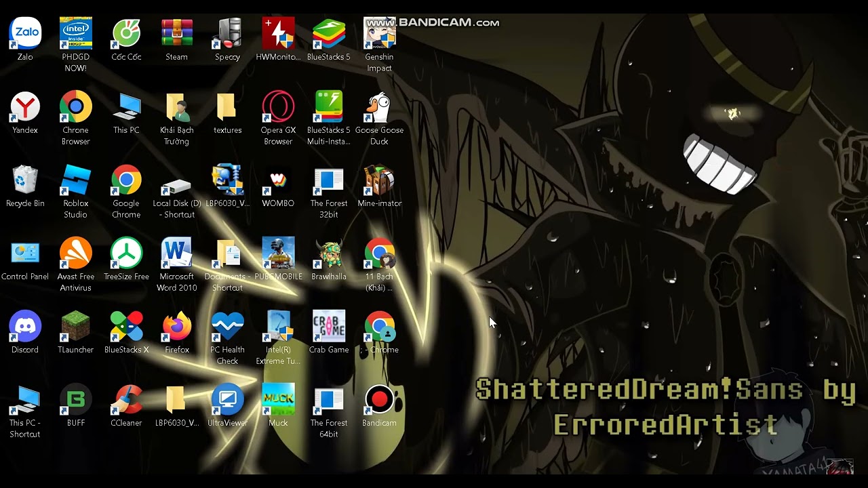868x488 pixels.
Task: Launch PC Health Check
Action: tap(227, 326)
